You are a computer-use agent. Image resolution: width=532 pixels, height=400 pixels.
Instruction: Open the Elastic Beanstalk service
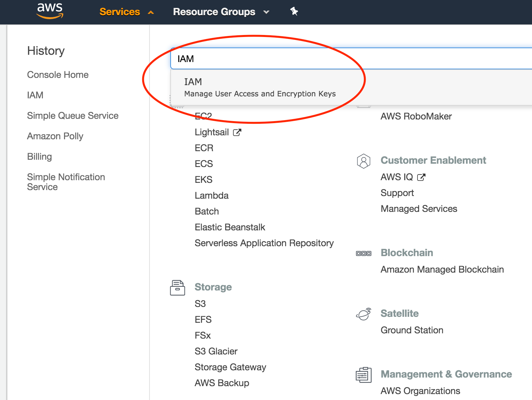230,227
